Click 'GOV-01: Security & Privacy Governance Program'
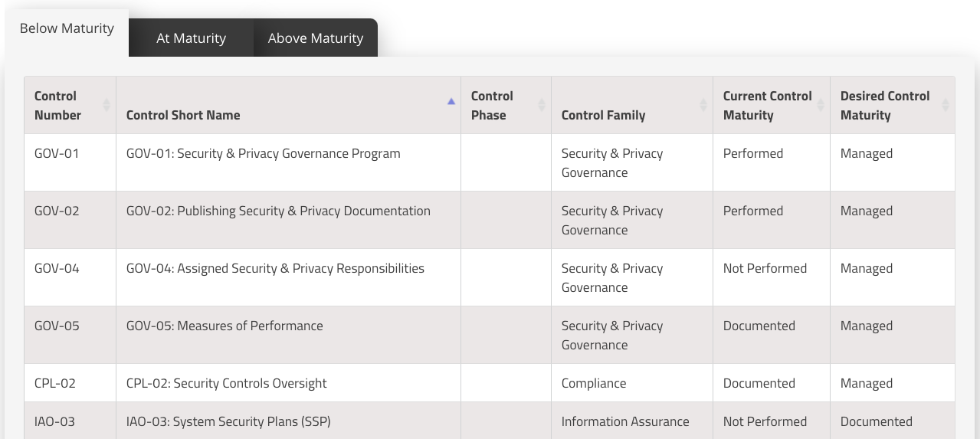This screenshot has height=439, width=980. pos(263,153)
